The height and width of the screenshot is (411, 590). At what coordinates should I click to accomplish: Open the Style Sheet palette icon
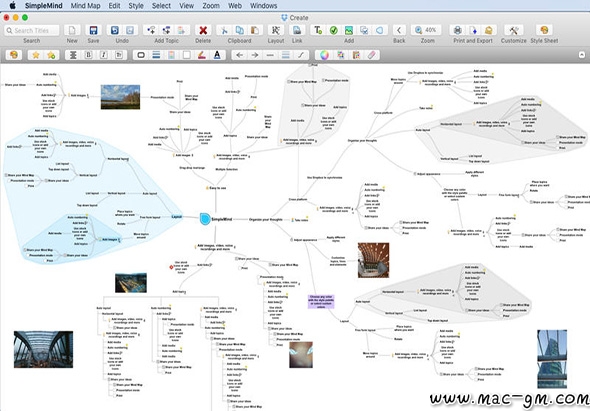[x=544, y=30]
